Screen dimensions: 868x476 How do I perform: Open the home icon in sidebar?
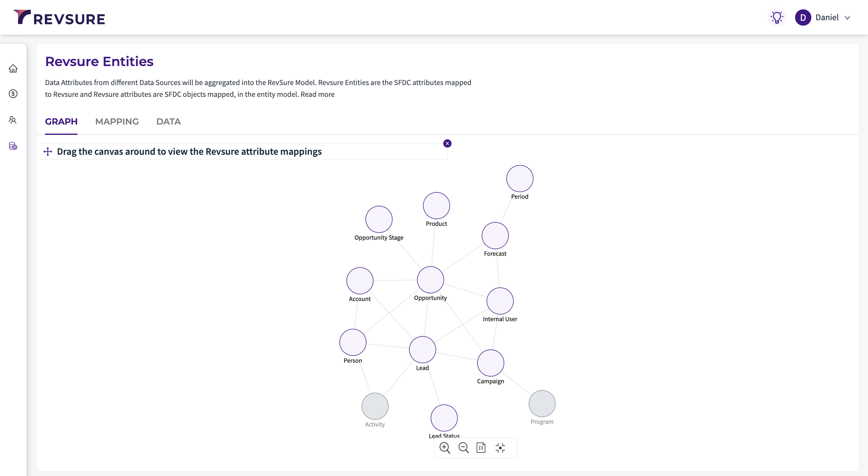[13, 68]
